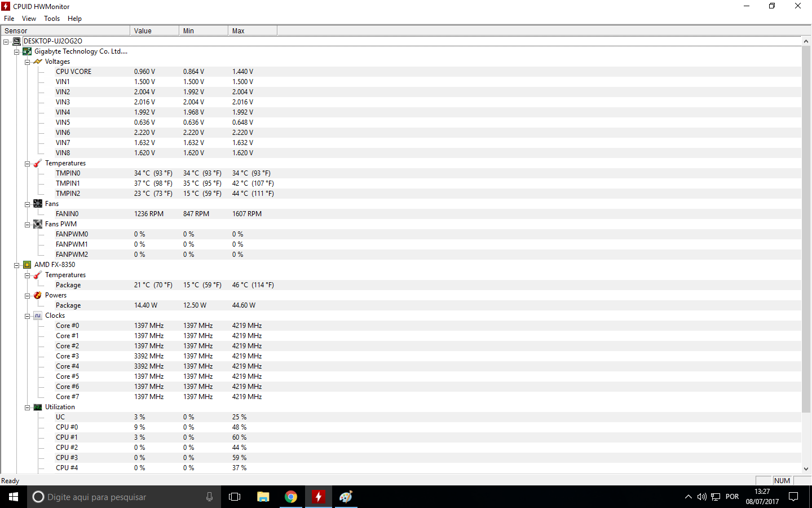Viewport: 812px width, 508px height.
Task: Collapse the Gigabyte Technology node
Action: pos(17,52)
